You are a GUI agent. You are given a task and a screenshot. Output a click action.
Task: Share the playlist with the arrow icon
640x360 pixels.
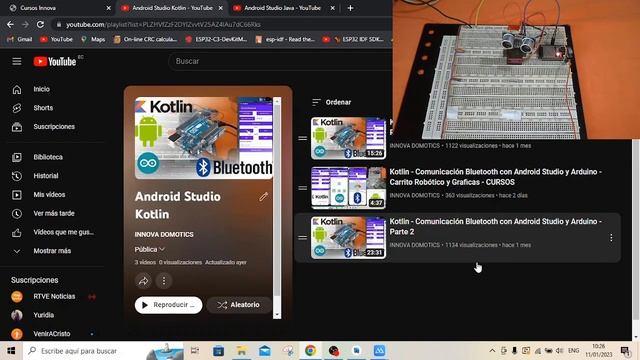[143, 281]
